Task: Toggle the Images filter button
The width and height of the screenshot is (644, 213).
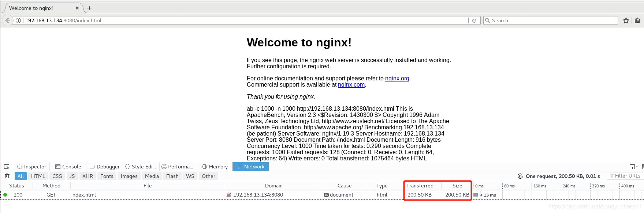Action: pyautogui.click(x=129, y=176)
